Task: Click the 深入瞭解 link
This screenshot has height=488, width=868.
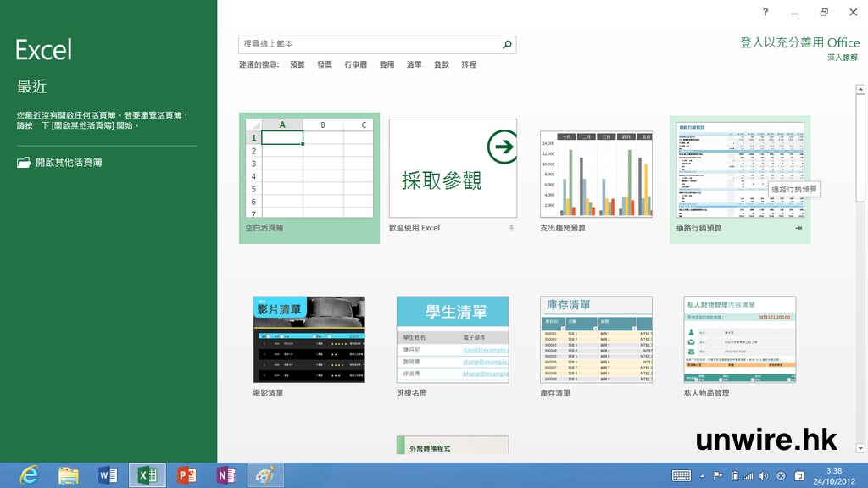Action: point(843,58)
